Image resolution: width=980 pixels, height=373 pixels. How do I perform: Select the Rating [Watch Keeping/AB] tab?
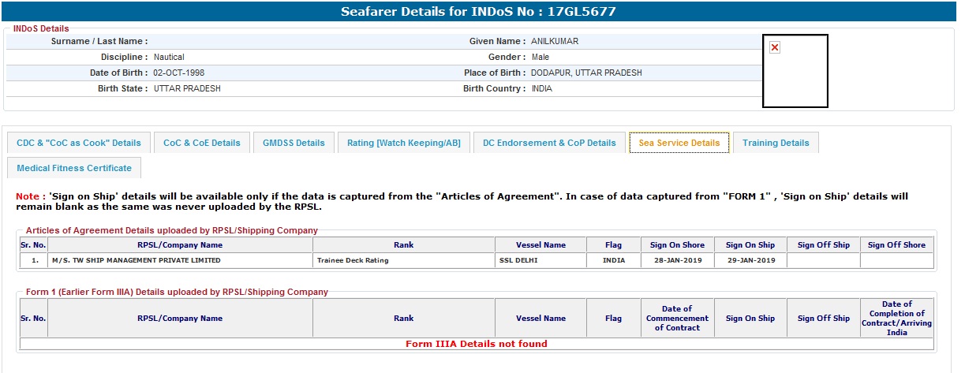(403, 143)
